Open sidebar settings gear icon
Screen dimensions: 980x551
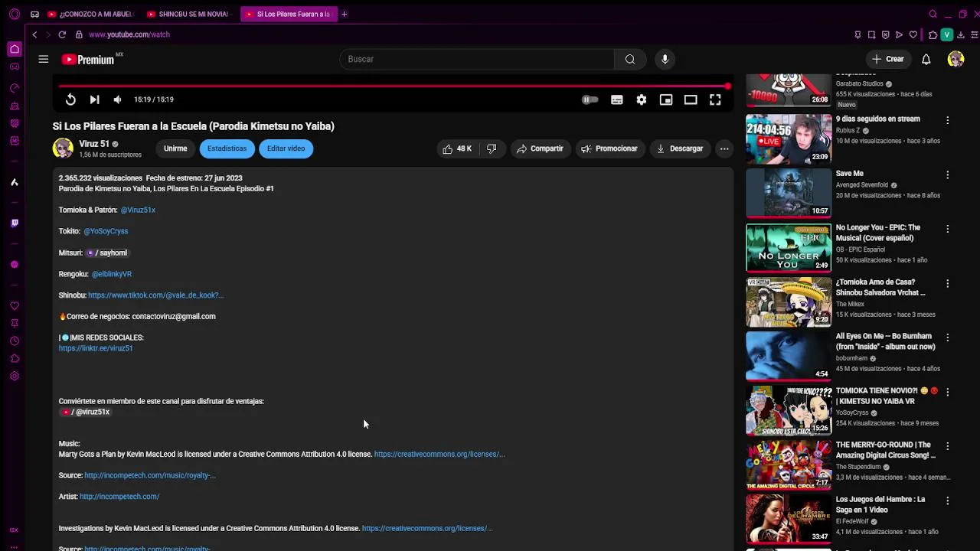pos(15,376)
